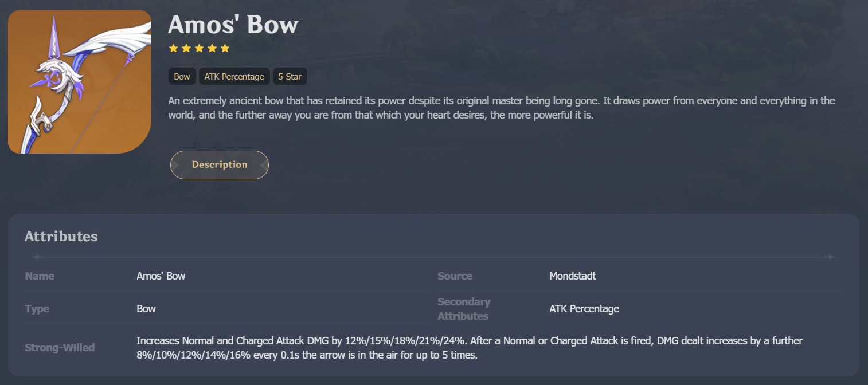Click the 5-Star tag
Image resolution: width=868 pixels, height=385 pixels.
click(x=290, y=76)
